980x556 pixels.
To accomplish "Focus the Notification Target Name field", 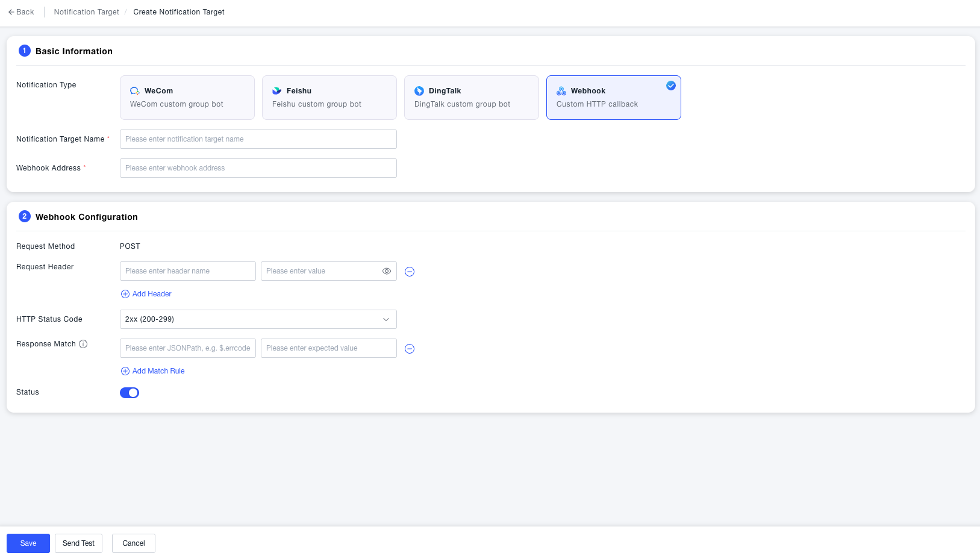I will 258,139.
